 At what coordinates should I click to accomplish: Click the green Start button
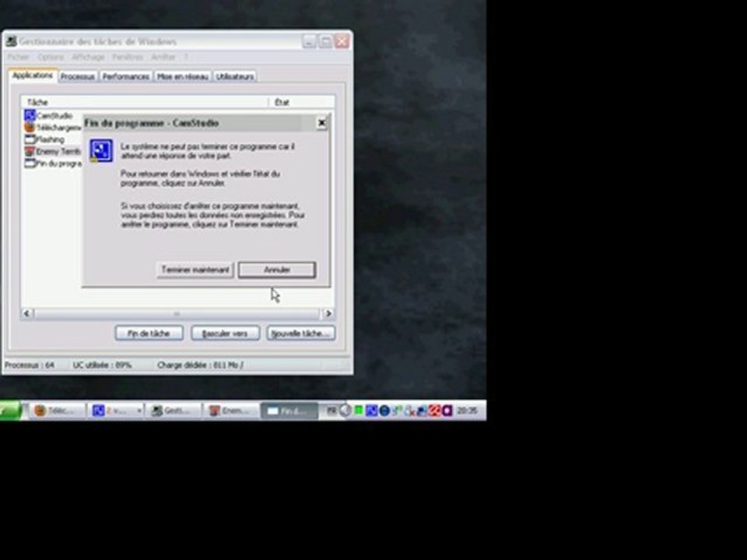(x=10, y=411)
